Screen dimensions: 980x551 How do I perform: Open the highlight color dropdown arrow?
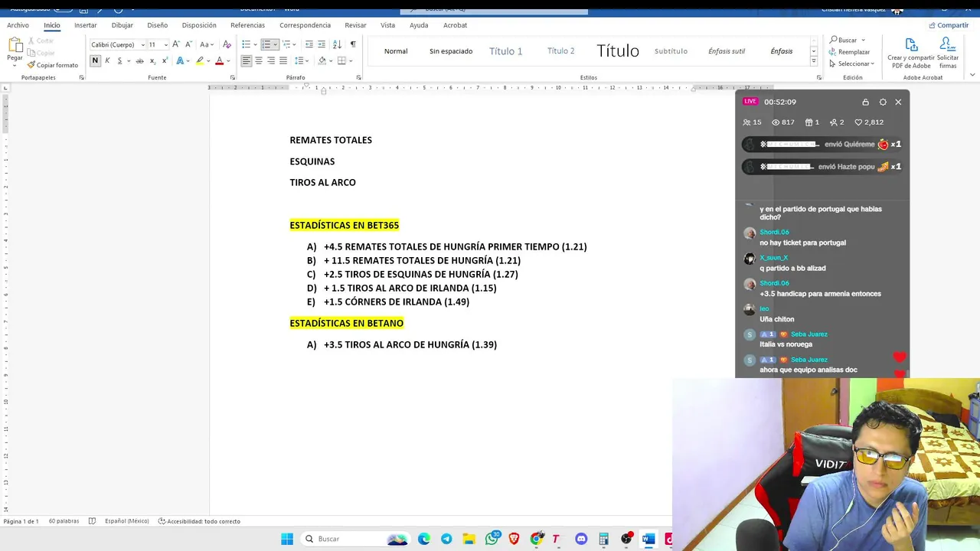(x=209, y=60)
